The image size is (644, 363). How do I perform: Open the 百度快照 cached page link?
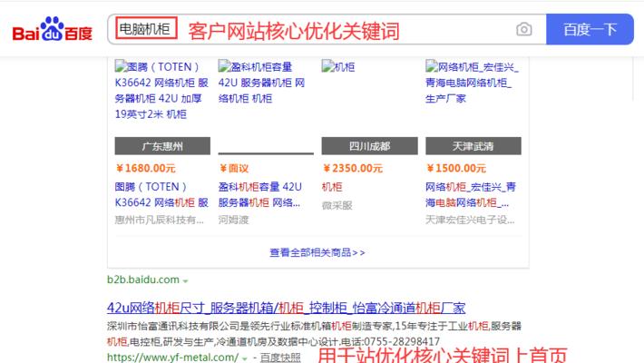click(x=280, y=358)
